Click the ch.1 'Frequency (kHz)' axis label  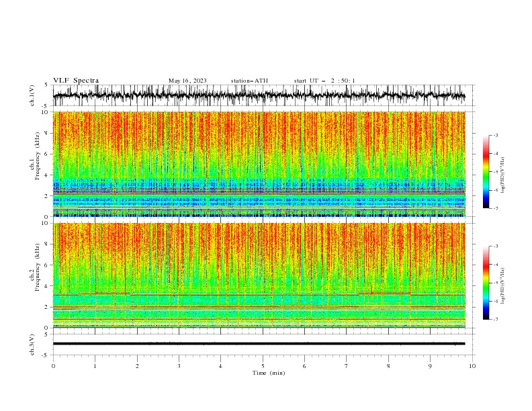click(38, 156)
